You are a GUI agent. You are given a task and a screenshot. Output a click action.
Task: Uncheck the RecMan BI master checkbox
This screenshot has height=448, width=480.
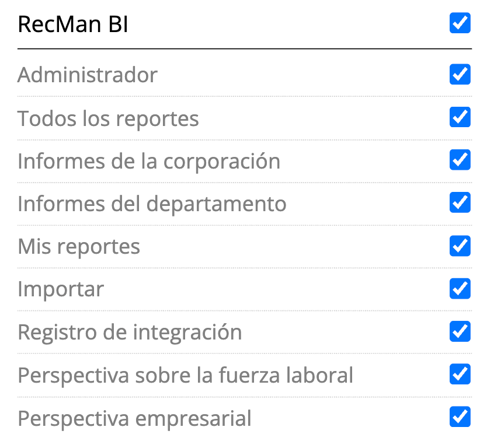point(460,24)
